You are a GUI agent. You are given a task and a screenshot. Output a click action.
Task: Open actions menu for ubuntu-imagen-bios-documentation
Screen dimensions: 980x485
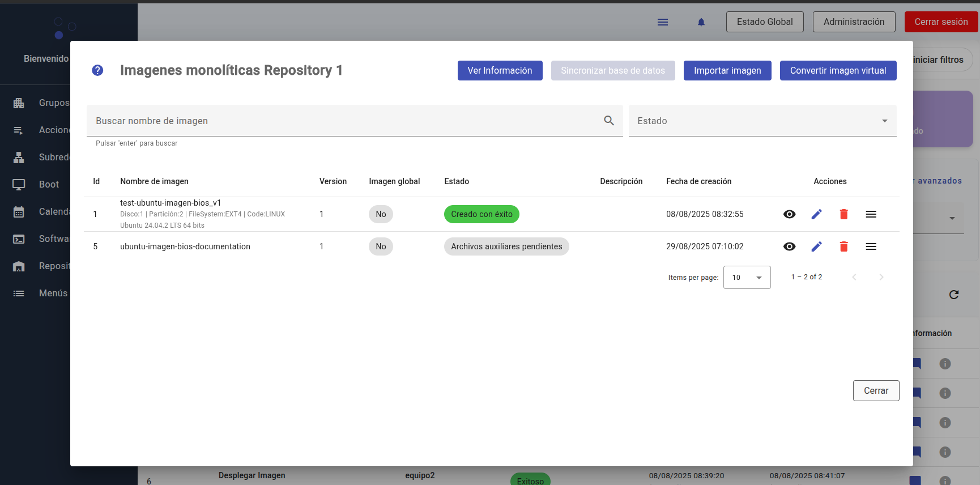[x=871, y=246]
